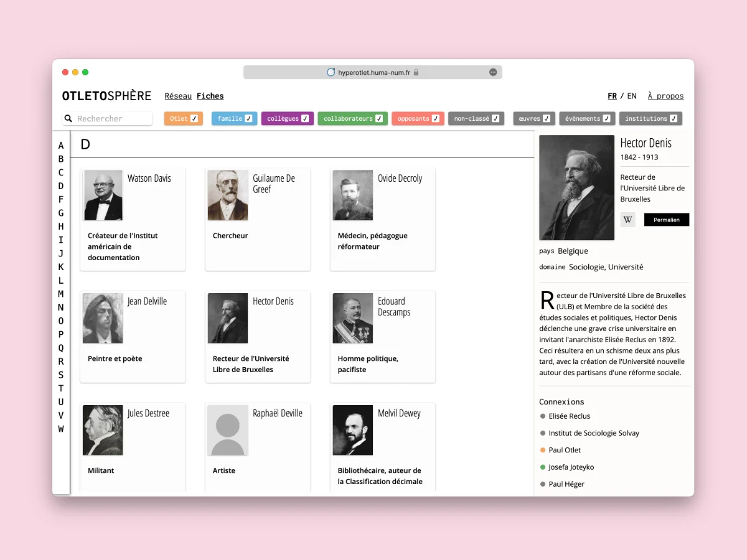Click the search magnifier icon

pyautogui.click(x=68, y=118)
